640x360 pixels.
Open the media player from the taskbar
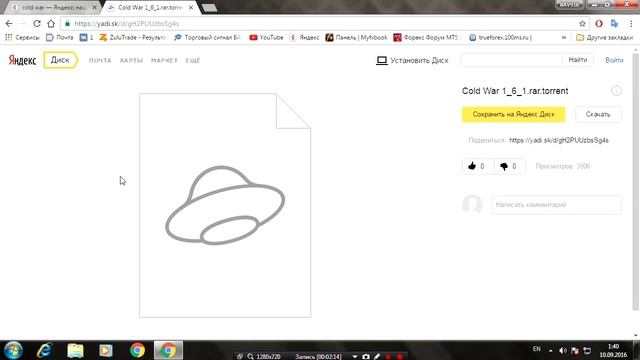(x=106, y=350)
